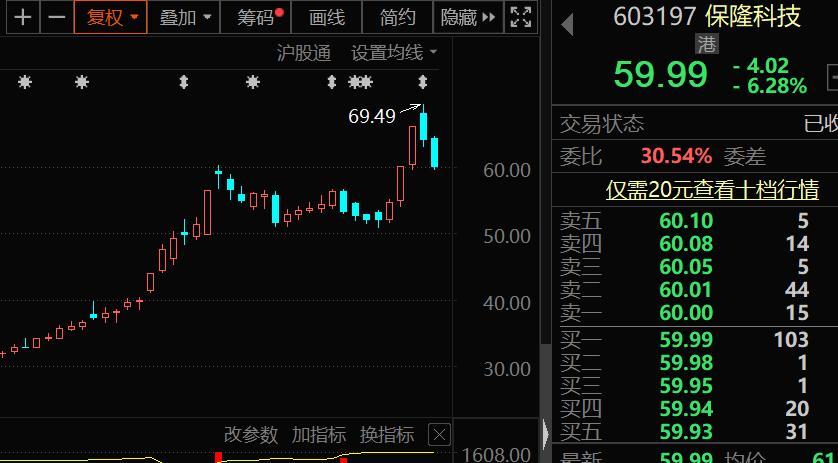Click the arrow marker above the 69.49 peak
Viewport: 838px width, 463px height.
click(x=423, y=82)
